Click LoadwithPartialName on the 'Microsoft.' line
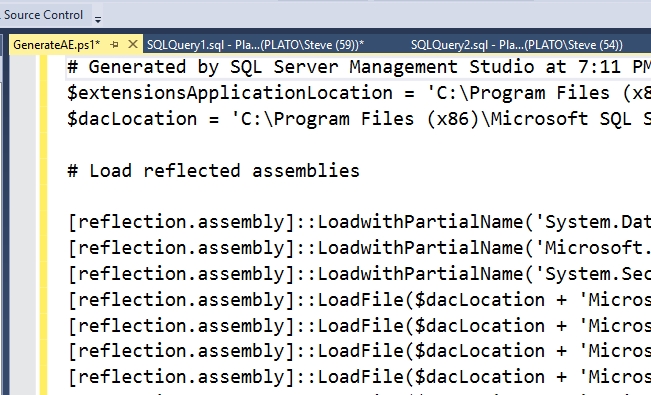The image size is (651, 395). pos(420,248)
